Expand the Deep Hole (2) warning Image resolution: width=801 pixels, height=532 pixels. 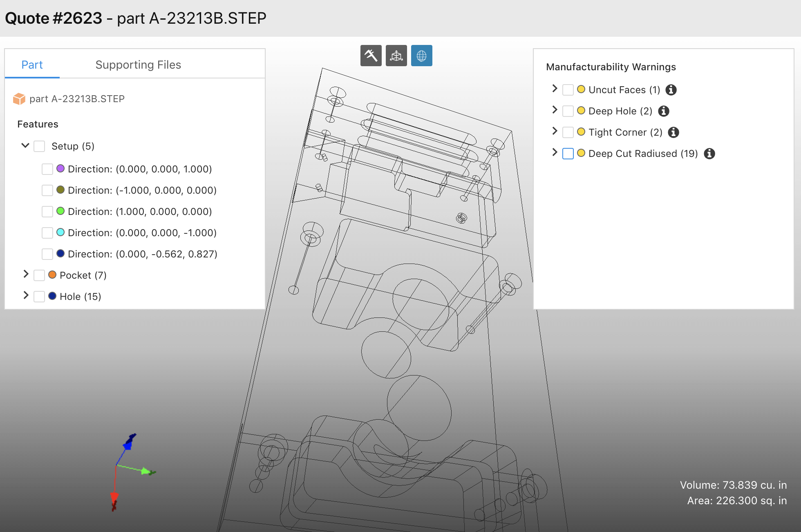pyautogui.click(x=555, y=110)
